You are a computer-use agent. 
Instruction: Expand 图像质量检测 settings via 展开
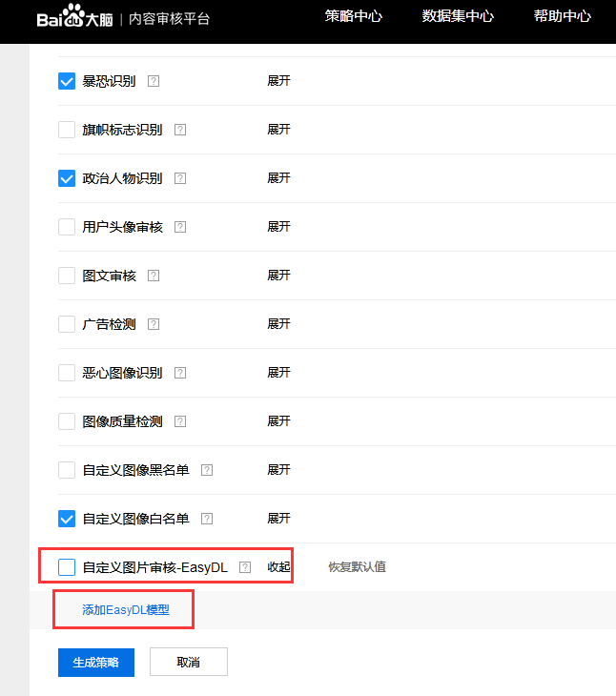(x=278, y=420)
